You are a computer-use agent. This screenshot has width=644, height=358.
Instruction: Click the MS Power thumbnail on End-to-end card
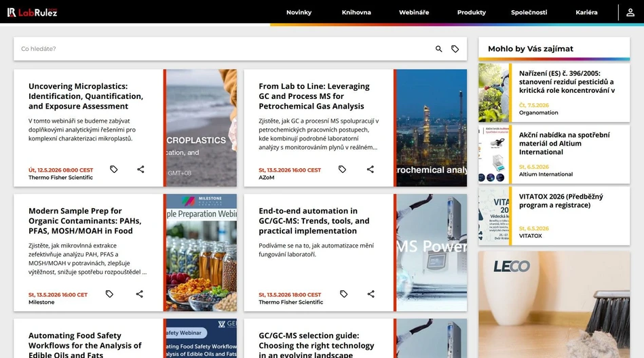(432, 252)
